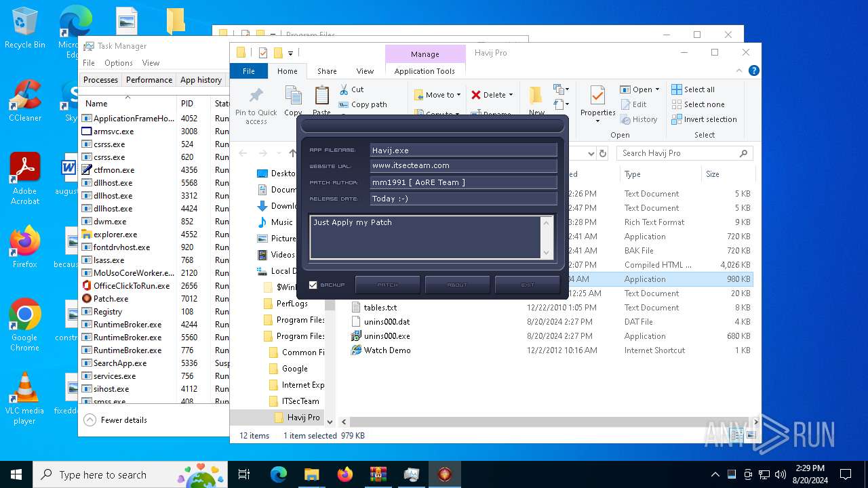Collapse Task Manager with Fewer details
Image resolution: width=868 pixels, height=488 pixels.
pos(115,420)
